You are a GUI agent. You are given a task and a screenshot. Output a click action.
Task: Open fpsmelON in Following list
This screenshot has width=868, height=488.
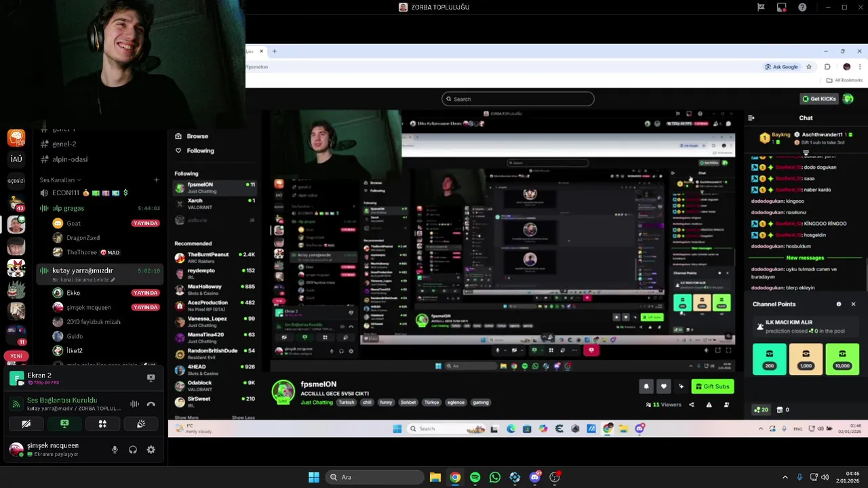215,187
